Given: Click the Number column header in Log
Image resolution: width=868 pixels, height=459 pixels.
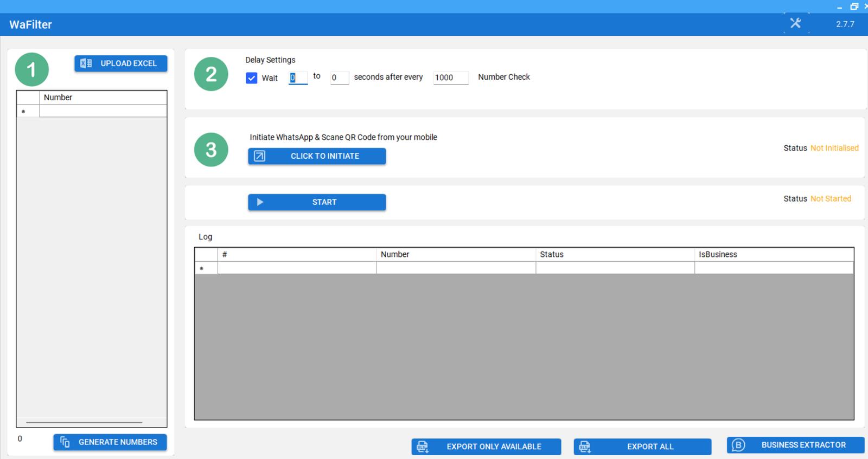Looking at the screenshot, I should [x=456, y=254].
